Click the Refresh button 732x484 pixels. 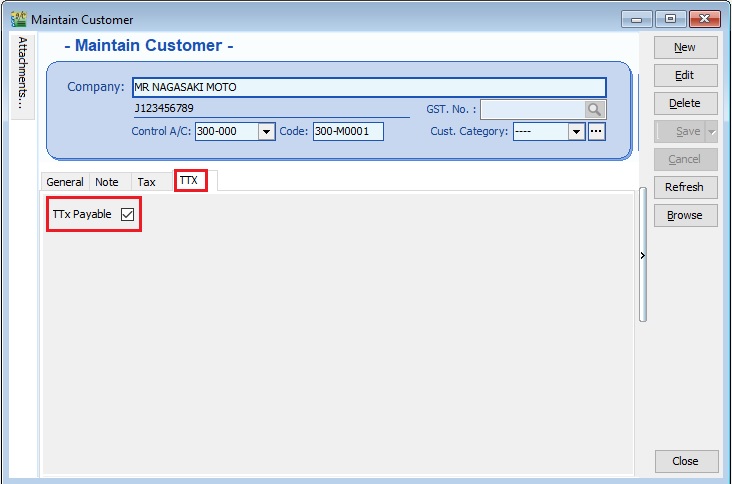point(685,188)
